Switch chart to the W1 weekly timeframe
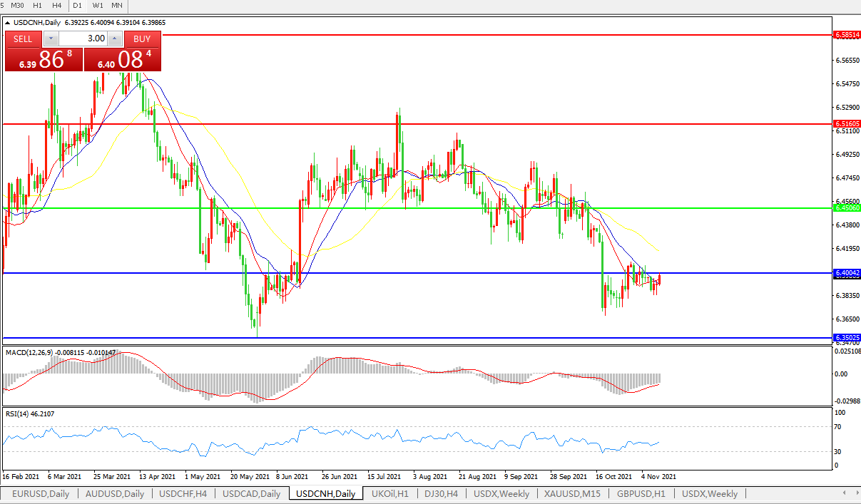The width and height of the screenshot is (861, 504). coord(97,5)
